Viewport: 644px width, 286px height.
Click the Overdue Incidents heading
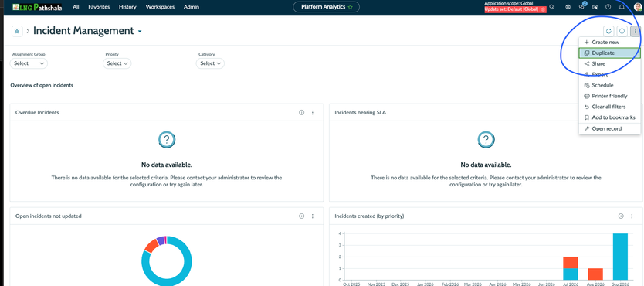(x=37, y=112)
